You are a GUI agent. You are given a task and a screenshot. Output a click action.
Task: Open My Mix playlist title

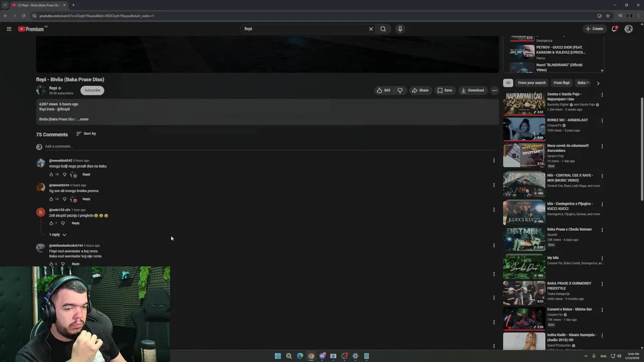553,258
